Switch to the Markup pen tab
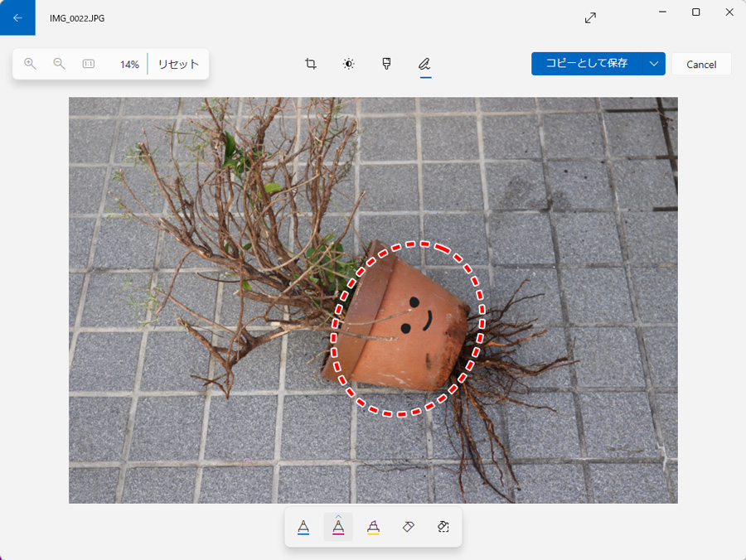Screen dimensions: 746x560 (424, 64)
